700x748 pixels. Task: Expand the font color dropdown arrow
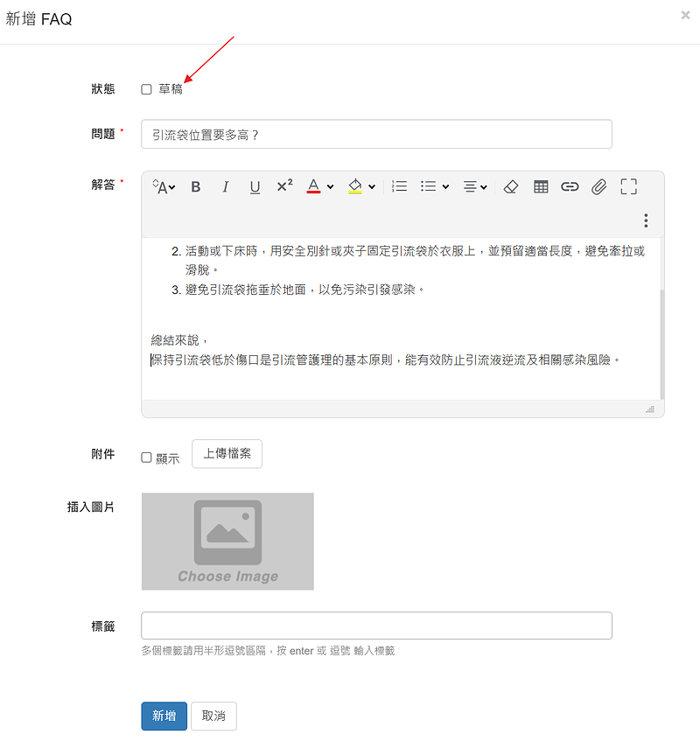330,186
